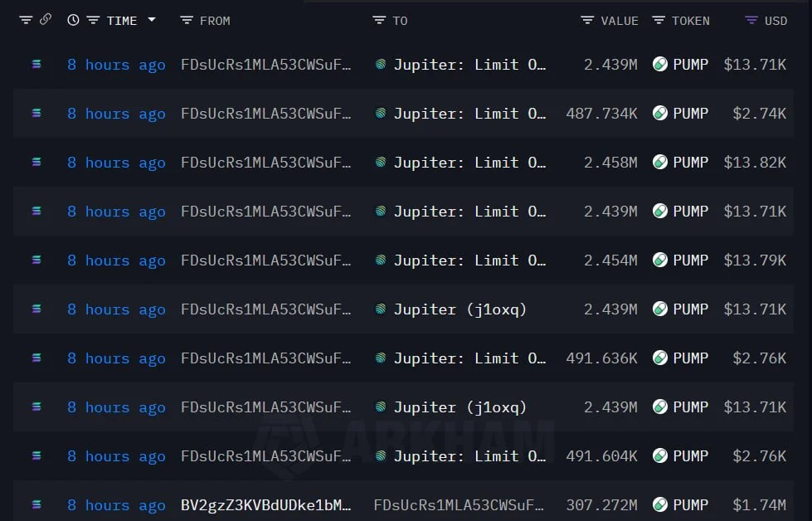Click the Solana chain icon in $13.82K row
This screenshot has height=521, width=812.
pyautogui.click(x=36, y=162)
